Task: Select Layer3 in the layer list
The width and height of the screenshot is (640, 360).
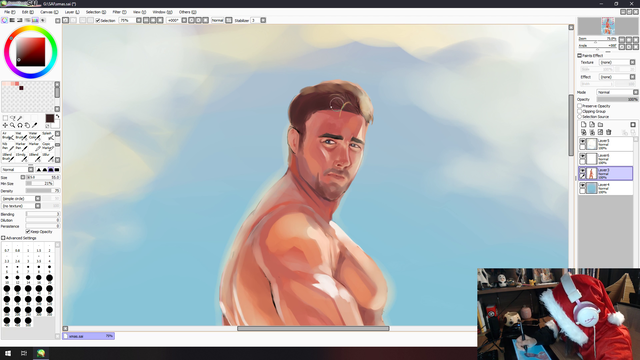Action: point(605,173)
